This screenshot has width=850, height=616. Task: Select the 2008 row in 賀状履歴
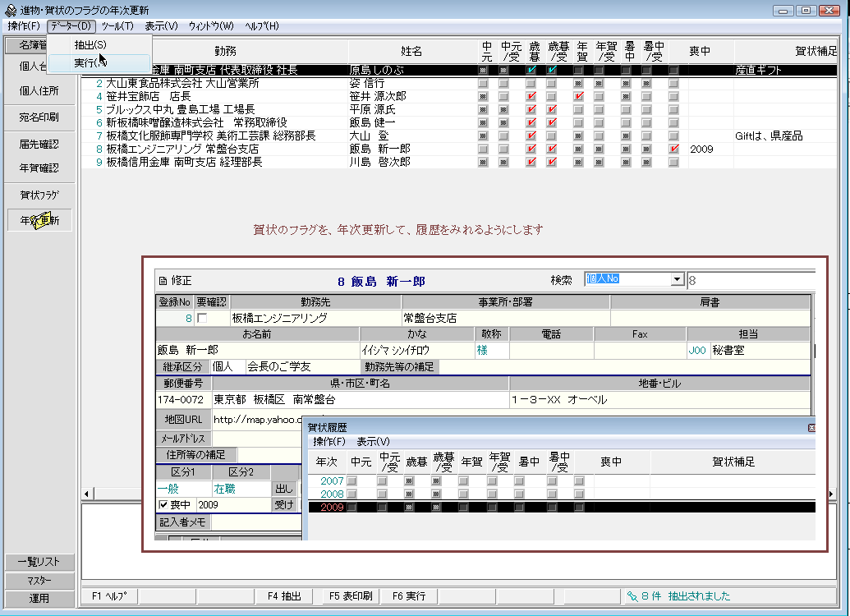[x=561, y=494]
